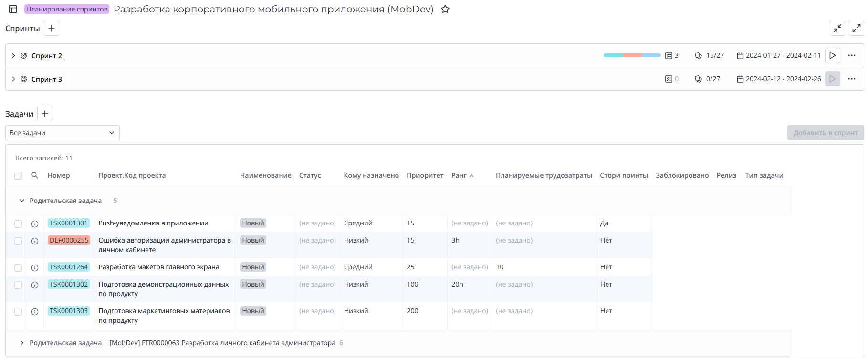Open more options menu for Спринт 3

[851, 79]
